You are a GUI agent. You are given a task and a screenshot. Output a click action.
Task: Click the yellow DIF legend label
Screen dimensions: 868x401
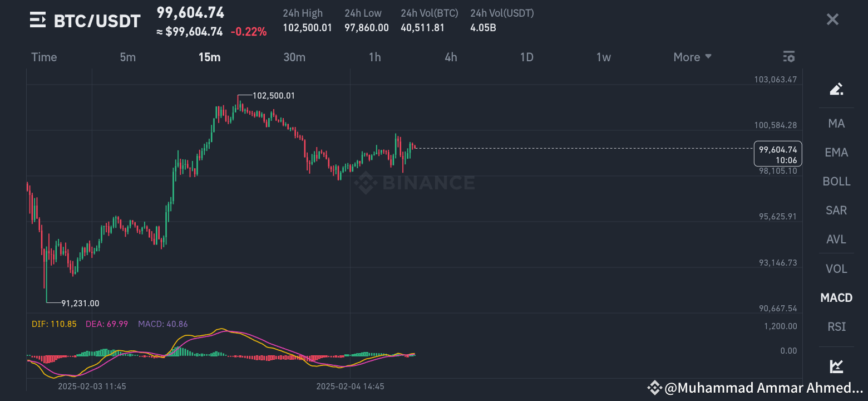pos(54,324)
